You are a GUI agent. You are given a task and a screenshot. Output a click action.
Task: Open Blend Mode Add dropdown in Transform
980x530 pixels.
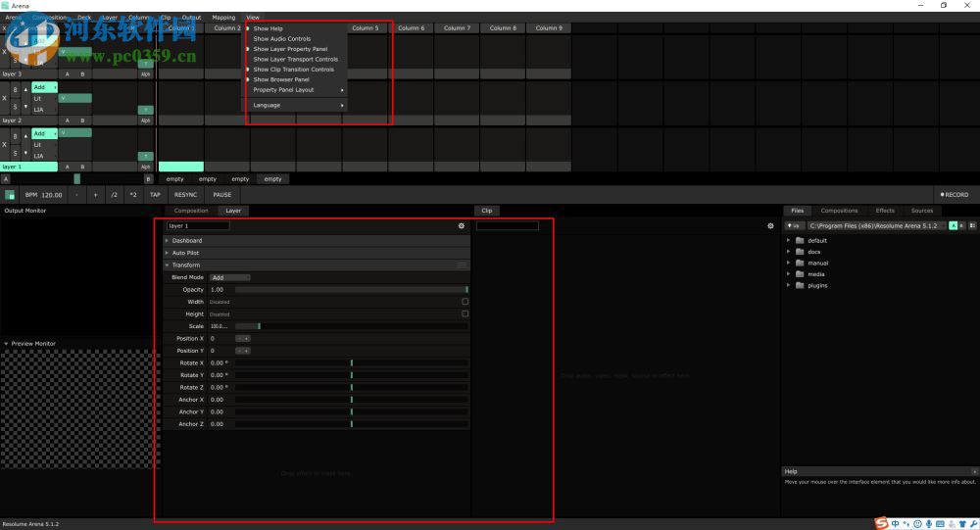pyautogui.click(x=229, y=277)
